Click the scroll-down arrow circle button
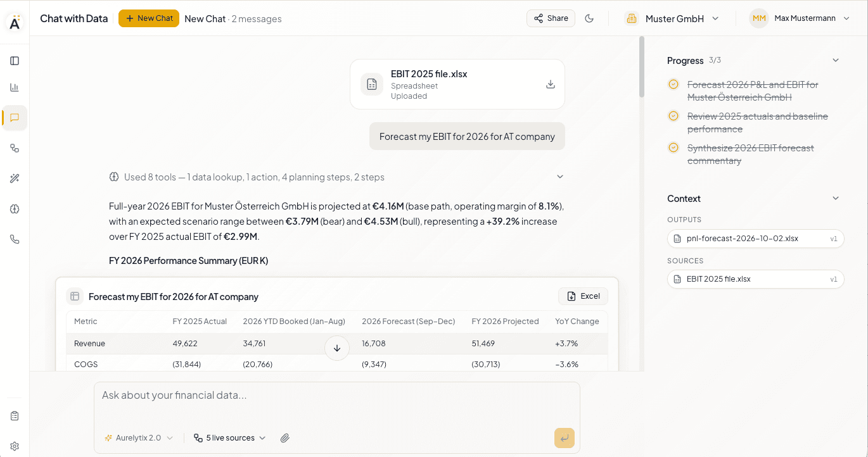Screen dimensions: 868x457 point(337,348)
